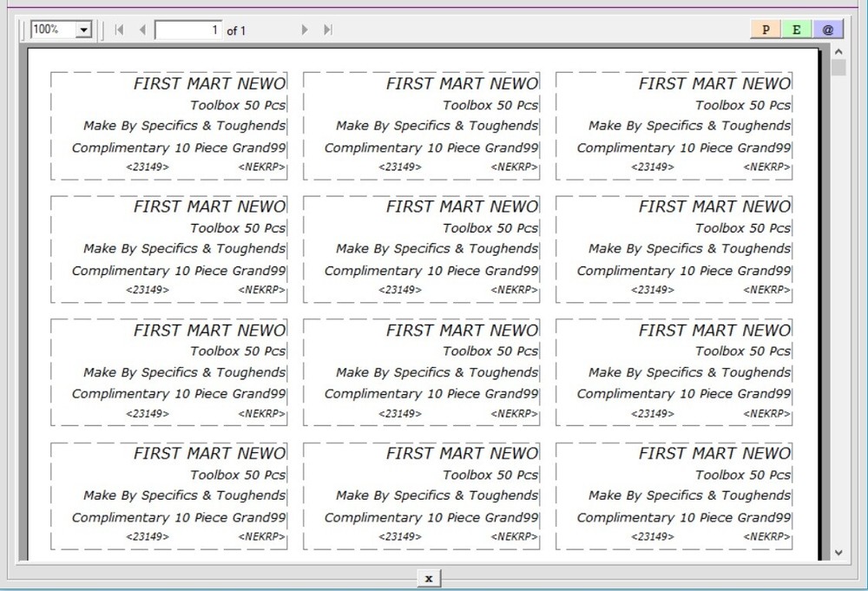Click inside the page number field
Viewport: 868px width, 591px height.
(x=187, y=29)
